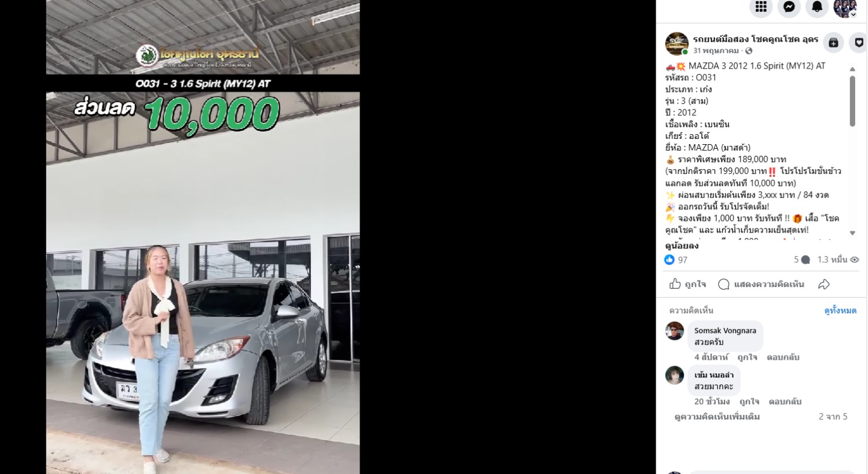Click the blue like reaction count 97

point(676,260)
